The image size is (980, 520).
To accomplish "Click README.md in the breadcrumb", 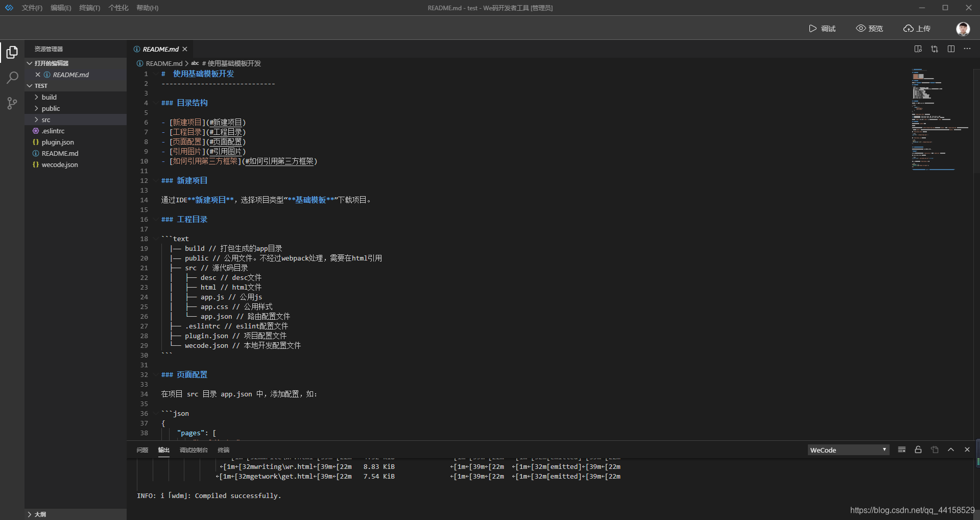I will [x=164, y=63].
